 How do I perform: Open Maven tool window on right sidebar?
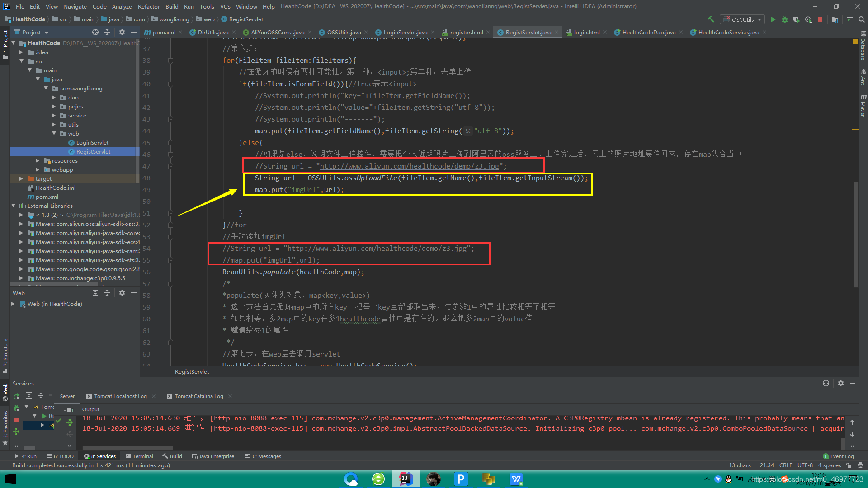coord(863,106)
